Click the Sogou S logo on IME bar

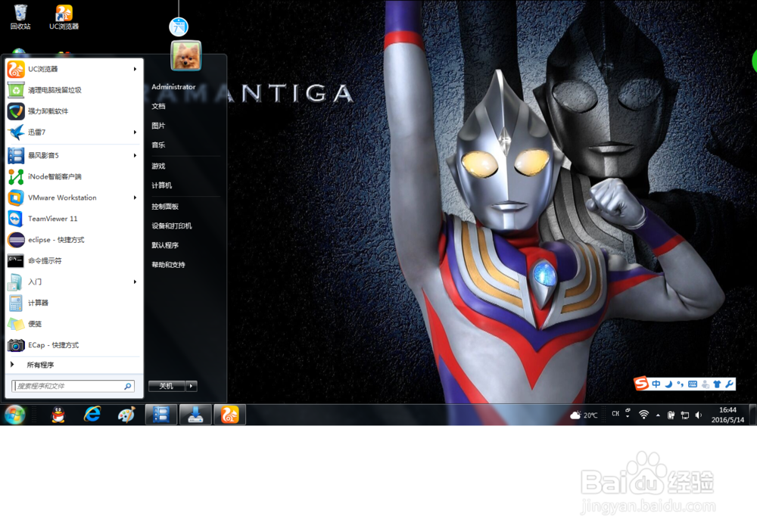click(641, 384)
